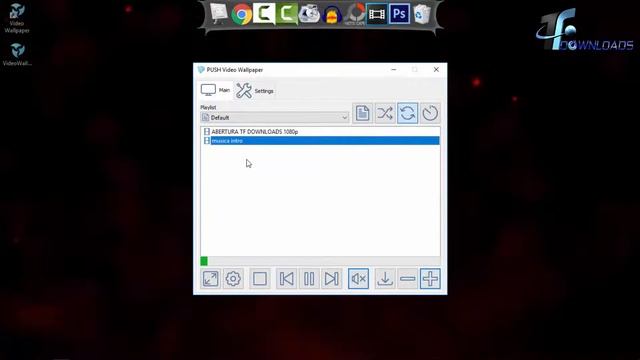640x360 pixels.
Task: Open the Settings tab
Action: (255, 91)
